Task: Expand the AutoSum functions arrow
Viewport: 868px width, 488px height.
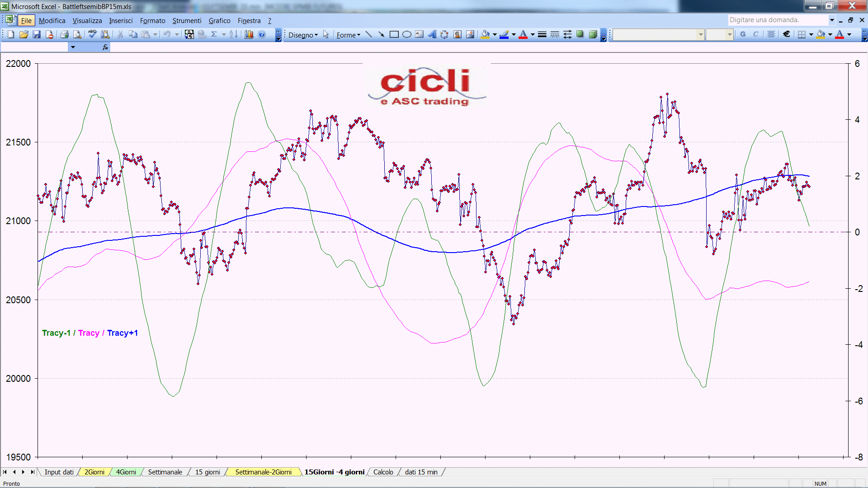Action: (223, 34)
